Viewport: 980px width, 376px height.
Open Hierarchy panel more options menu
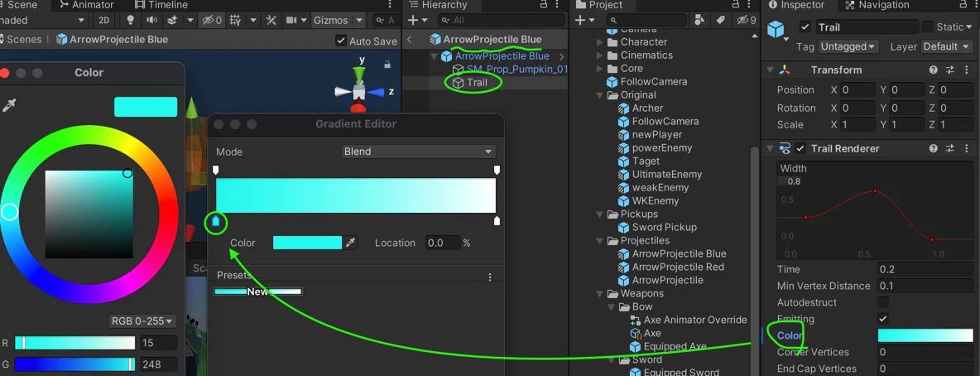tap(558, 5)
